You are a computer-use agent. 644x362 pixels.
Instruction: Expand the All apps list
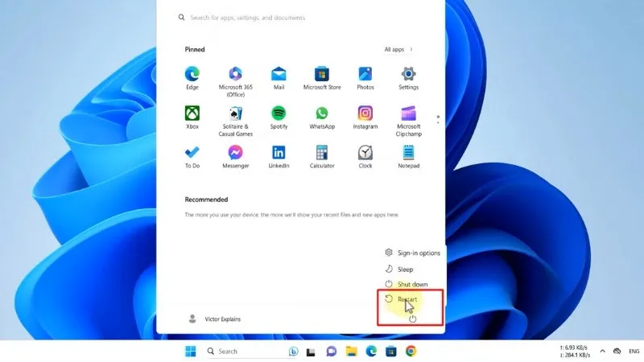coord(398,50)
